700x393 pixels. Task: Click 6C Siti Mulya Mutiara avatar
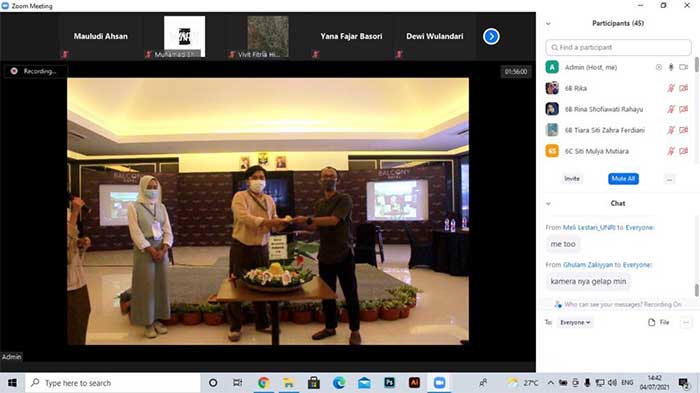coord(552,151)
